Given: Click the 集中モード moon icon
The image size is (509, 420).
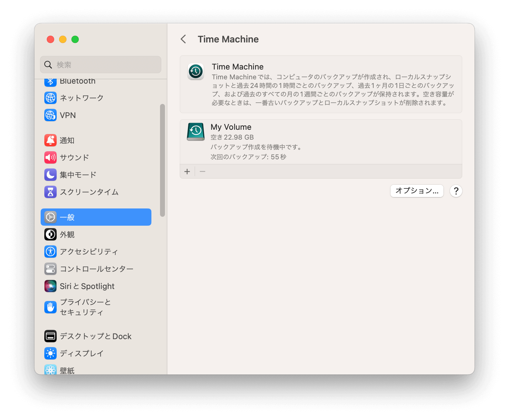Looking at the screenshot, I should click(50, 175).
